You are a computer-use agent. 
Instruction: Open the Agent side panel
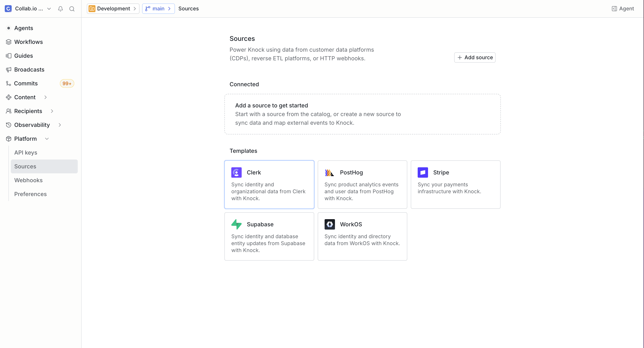click(622, 8)
